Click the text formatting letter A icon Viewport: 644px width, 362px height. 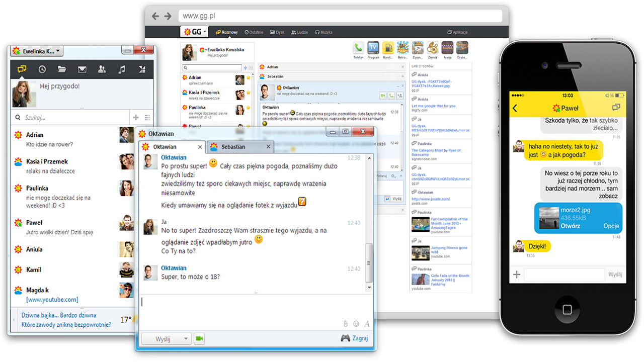point(367,324)
